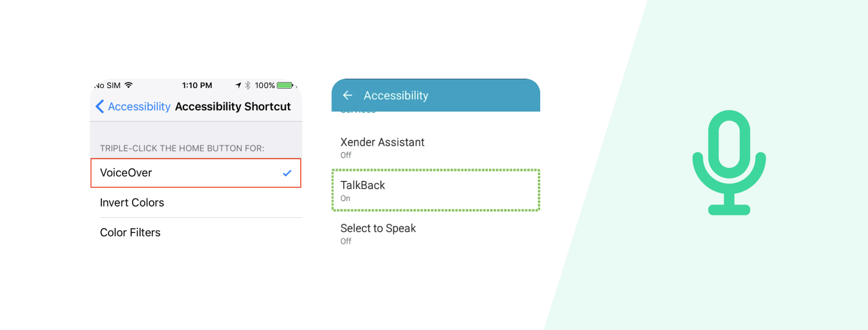Open the Select to Speak setting
868x330 pixels.
coord(378,233)
